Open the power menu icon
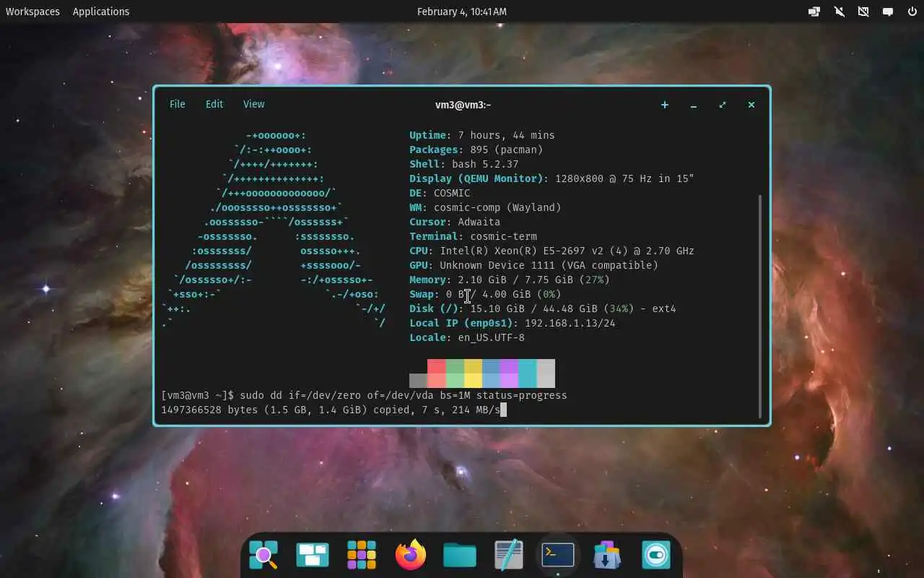The image size is (924, 578). tap(912, 12)
